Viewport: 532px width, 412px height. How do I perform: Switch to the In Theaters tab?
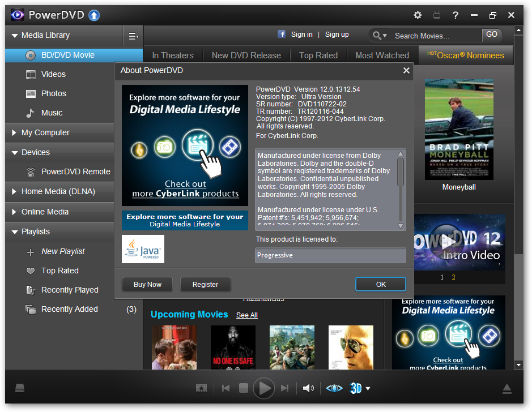pos(173,55)
